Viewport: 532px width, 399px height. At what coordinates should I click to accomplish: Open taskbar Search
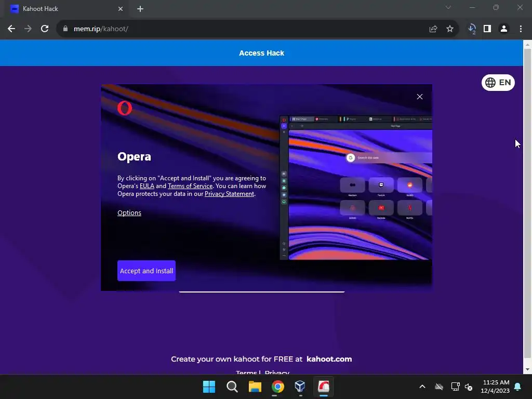click(232, 387)
